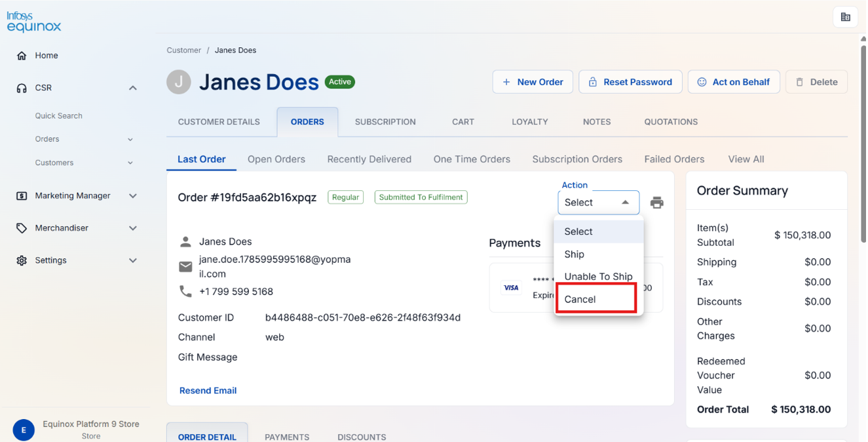Click the Active status badge
This screenshot has width=868, height=442.
point(339,82)
